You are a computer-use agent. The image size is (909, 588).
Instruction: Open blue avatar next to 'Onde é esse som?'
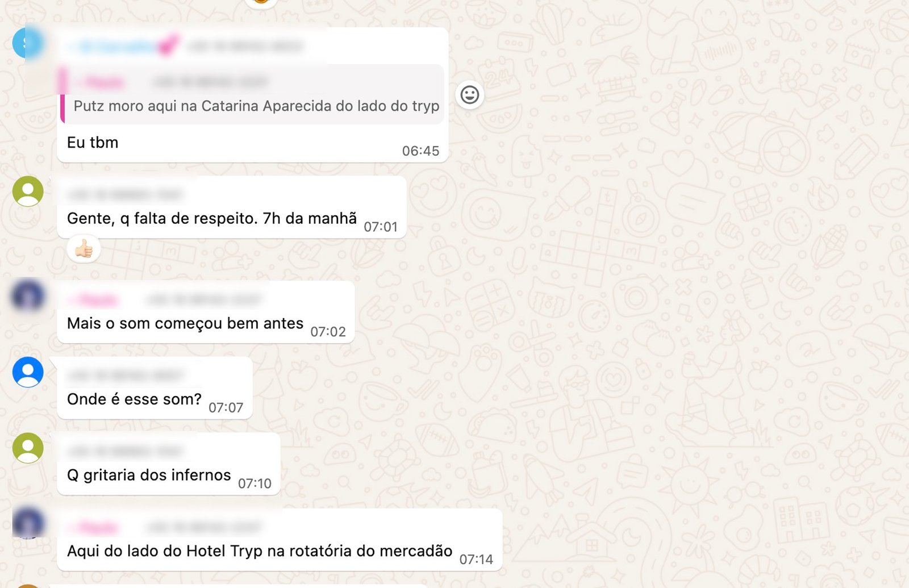28,372
